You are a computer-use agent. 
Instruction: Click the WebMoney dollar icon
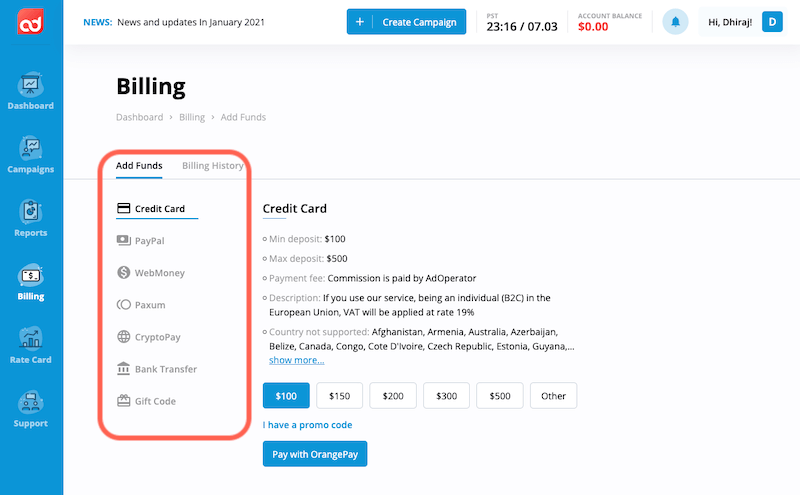pos(123,273)
